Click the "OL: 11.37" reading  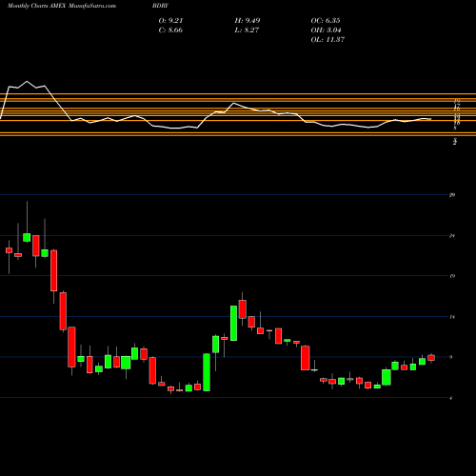click(327, 40)
